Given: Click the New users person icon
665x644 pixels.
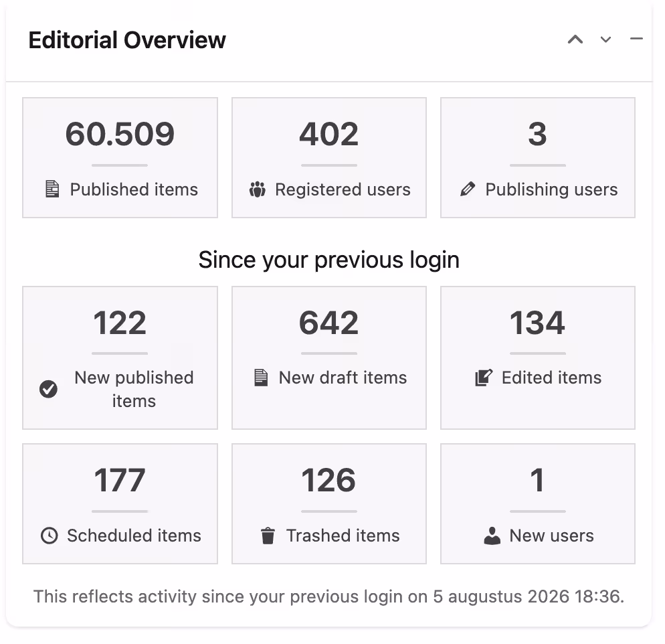Looking at the screenshot, I should click(492, 536).
